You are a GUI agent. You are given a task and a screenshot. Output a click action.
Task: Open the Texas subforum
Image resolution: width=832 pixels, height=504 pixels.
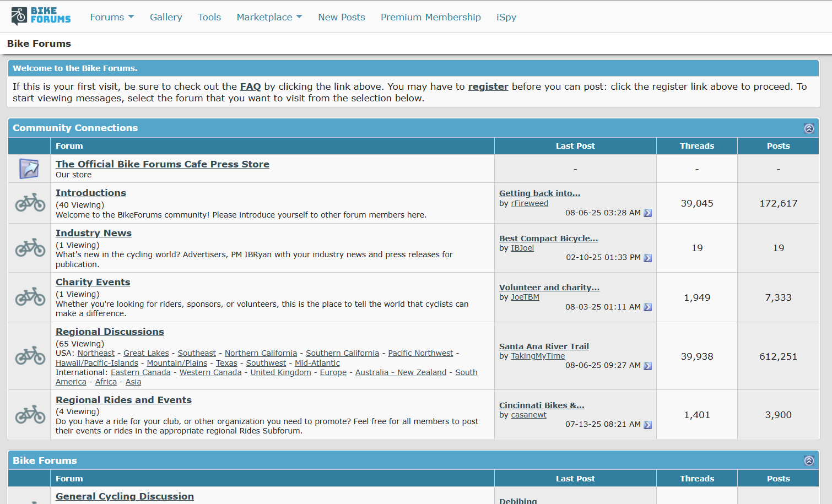coord(226,363)
